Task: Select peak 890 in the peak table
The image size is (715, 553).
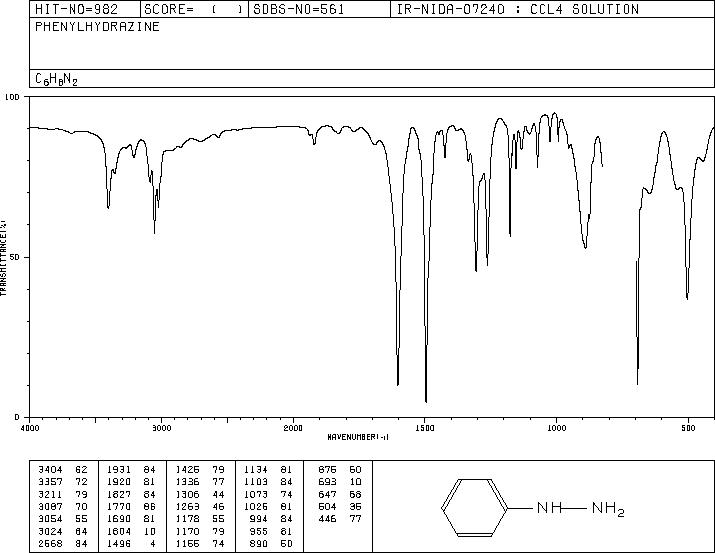Action: click(272, 543)
